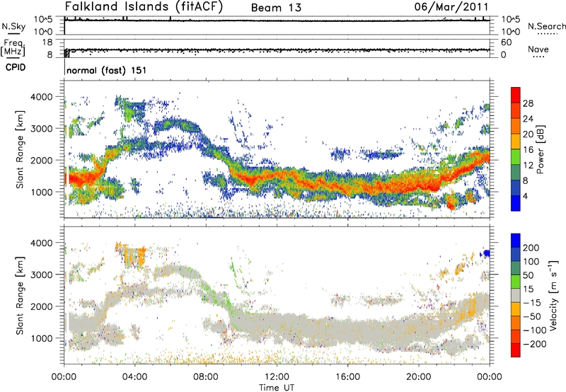Click the '3000' tick on the power panel
This screenshot has width=566, height=392.
point(42,129)
